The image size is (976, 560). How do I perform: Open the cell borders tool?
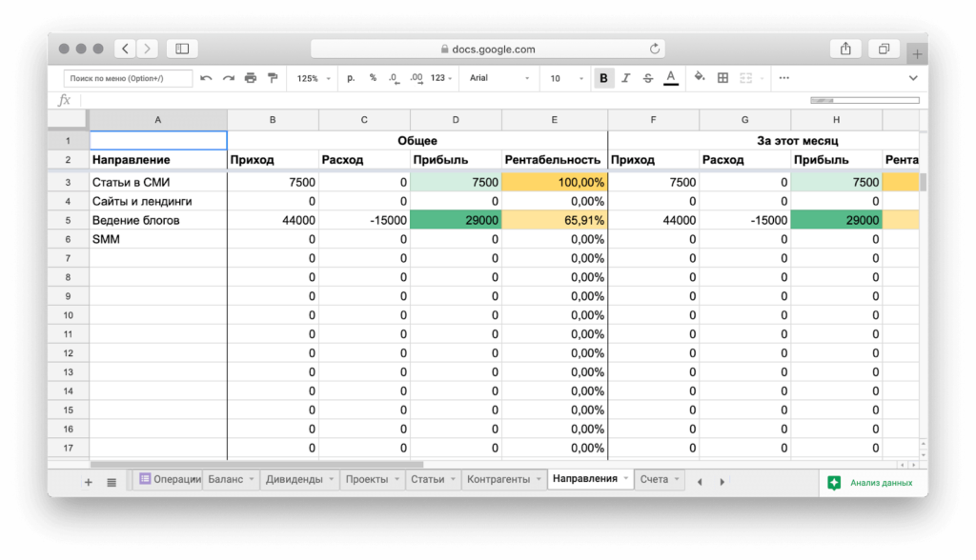tap(722, 78)
